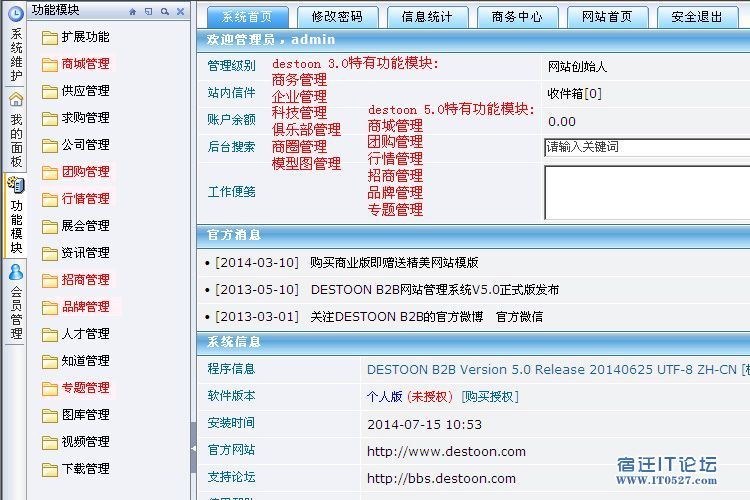Click the 网站创始人 level text

577,67
